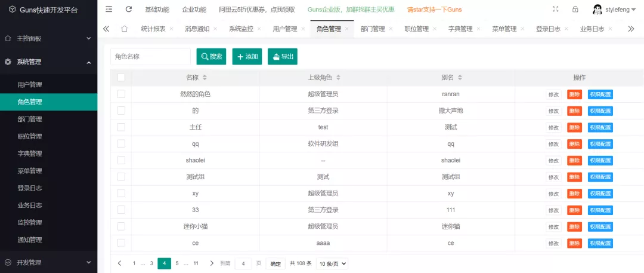Image resolution: width=644 pixels, height=273 pixels.
Task: Click the refresh page icon
Action: (x=129, y=9)
